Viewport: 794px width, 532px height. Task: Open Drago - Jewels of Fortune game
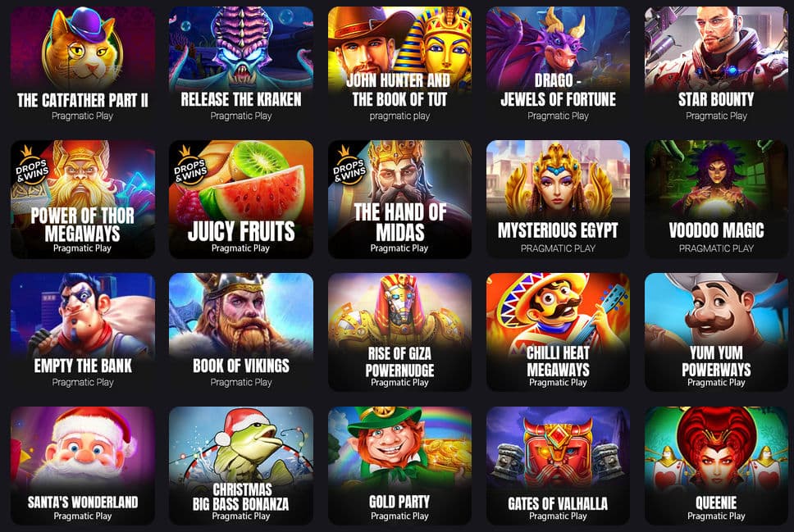558,66
